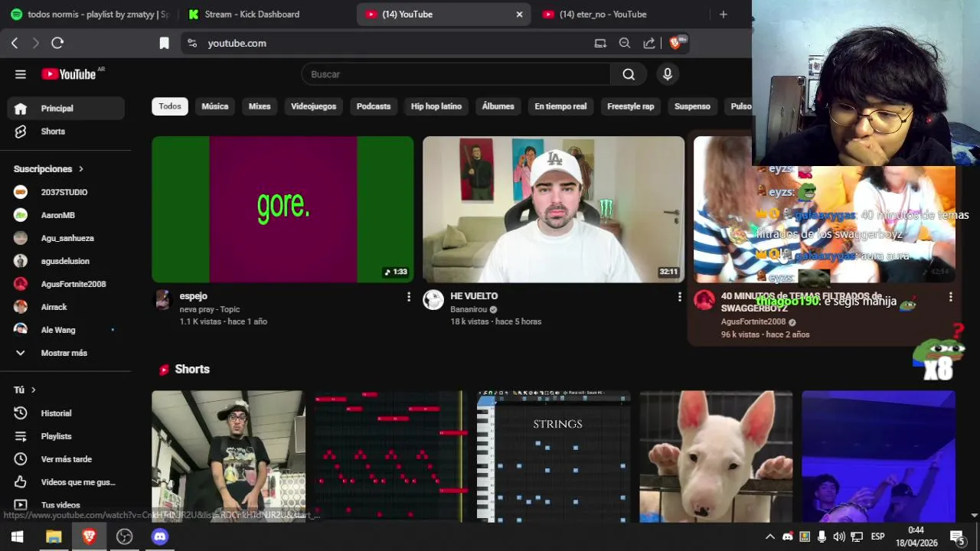Image resolution: width=980 pixels, height=551 pixels.
Task: Open Principal in the sidebar
Action: click(x=65, y=109)
